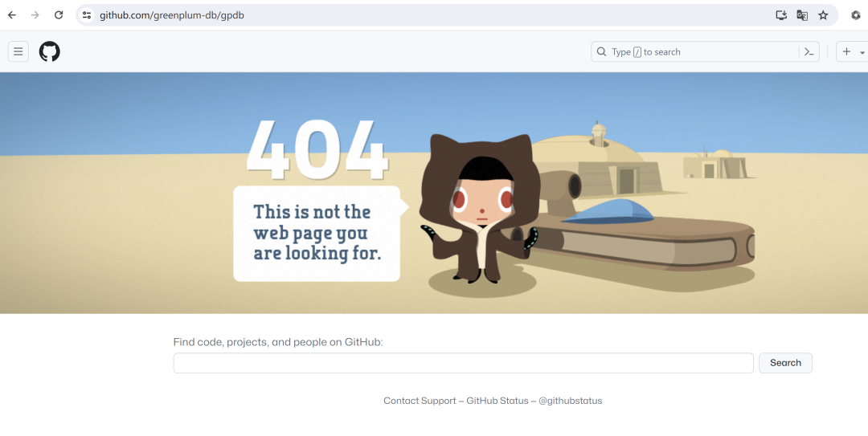Click inside the Find code search field
868x436 pixels.
[x=464, y=363]
